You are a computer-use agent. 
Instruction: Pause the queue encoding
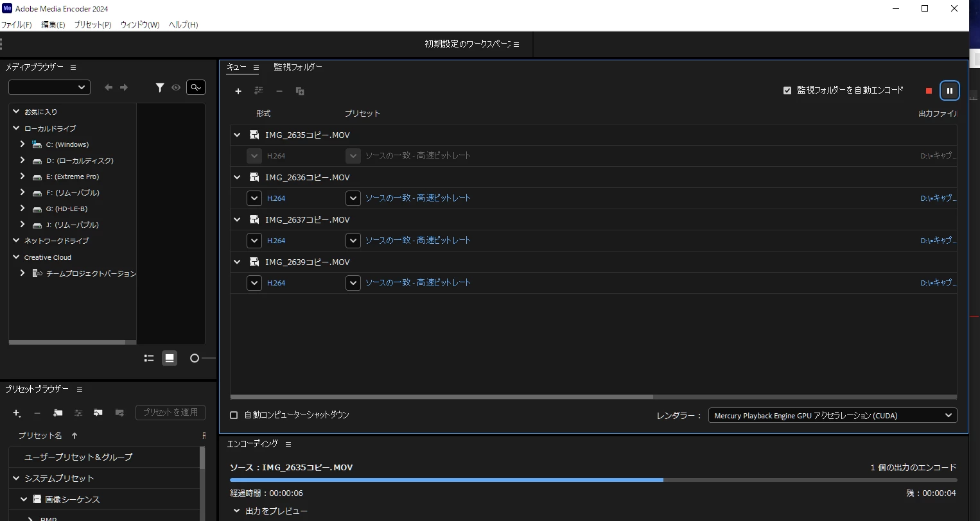(x=950, y=90)
